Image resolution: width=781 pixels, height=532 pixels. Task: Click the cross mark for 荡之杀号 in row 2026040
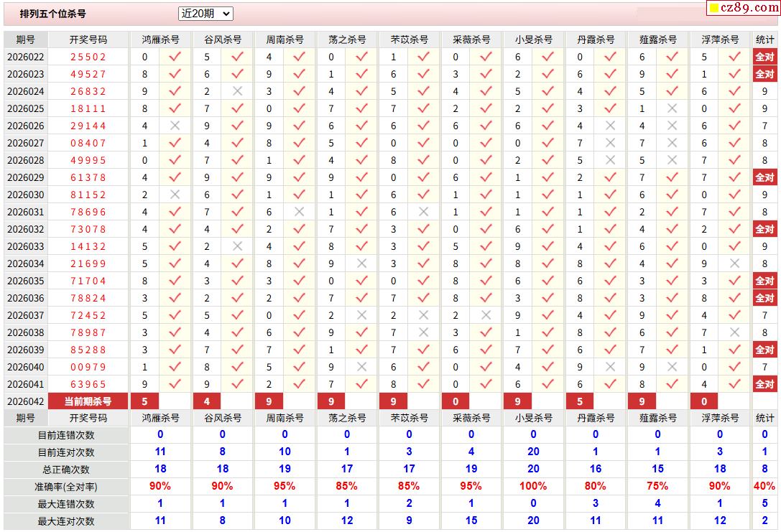[361, 367]
